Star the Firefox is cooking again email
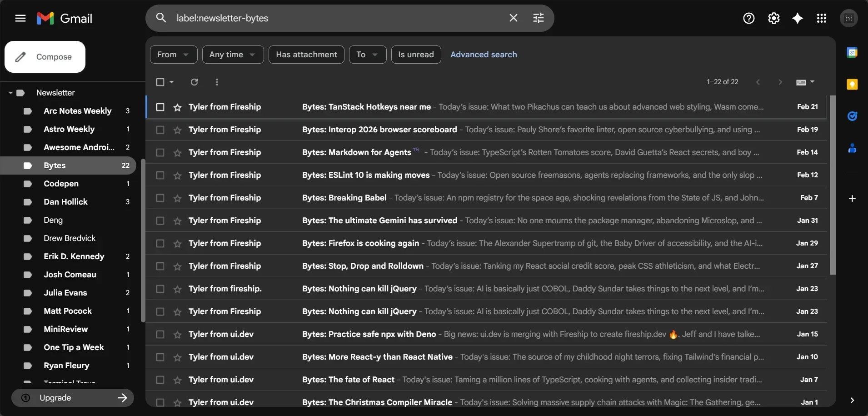The width and height of the screenshot is (868, 416). [x=177, y=244]
